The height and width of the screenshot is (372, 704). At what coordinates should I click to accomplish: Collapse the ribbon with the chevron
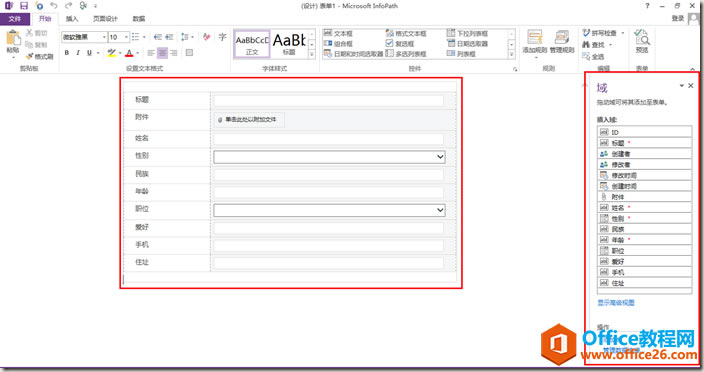[x=693, y=69]
